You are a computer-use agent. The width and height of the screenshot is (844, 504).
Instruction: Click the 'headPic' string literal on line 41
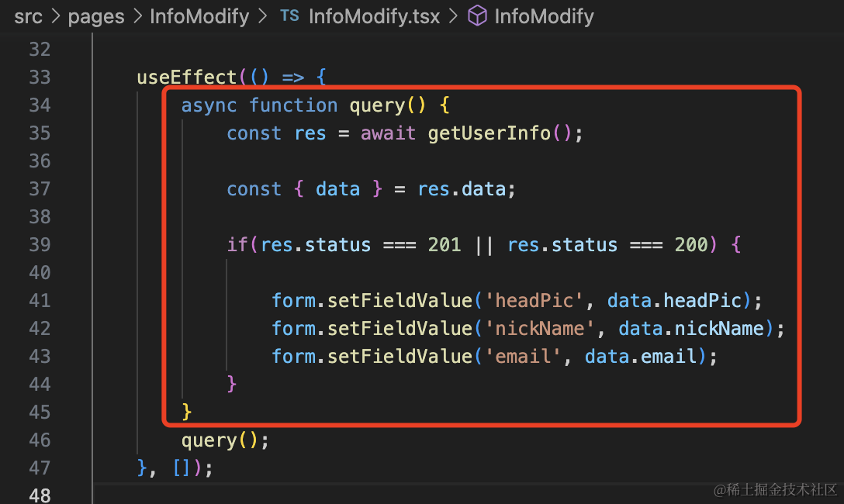tap(534, 301)
